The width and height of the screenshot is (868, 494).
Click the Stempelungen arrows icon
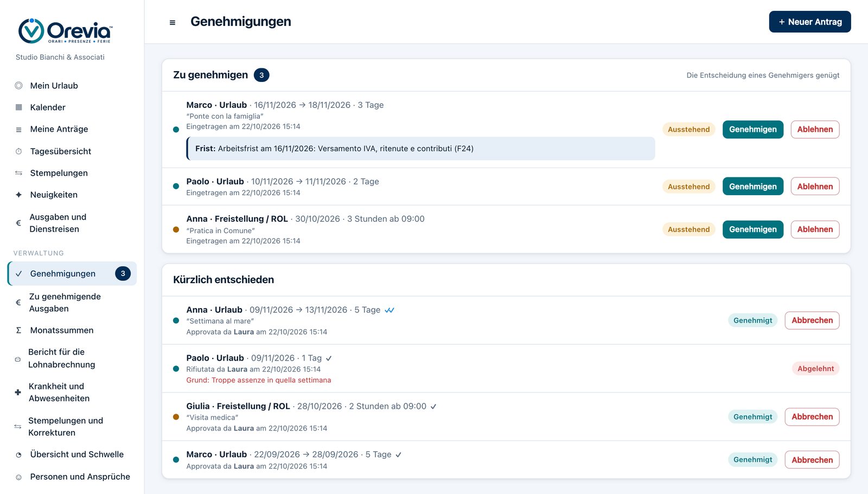click(18, 173)
